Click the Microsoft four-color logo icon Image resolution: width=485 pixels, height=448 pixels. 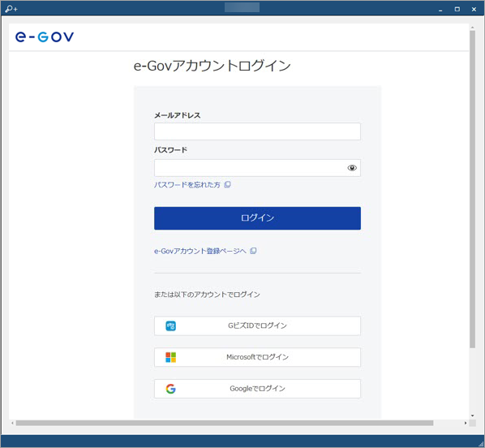coord(171,357)
